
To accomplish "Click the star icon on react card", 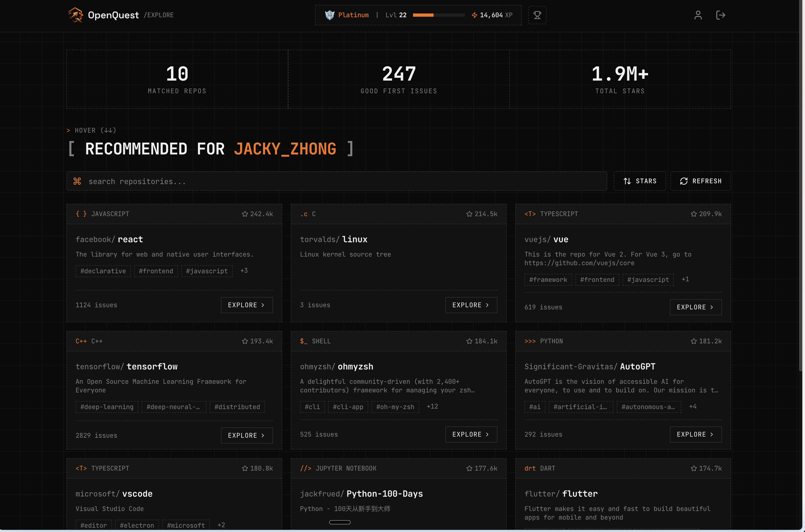I will 245,214.
